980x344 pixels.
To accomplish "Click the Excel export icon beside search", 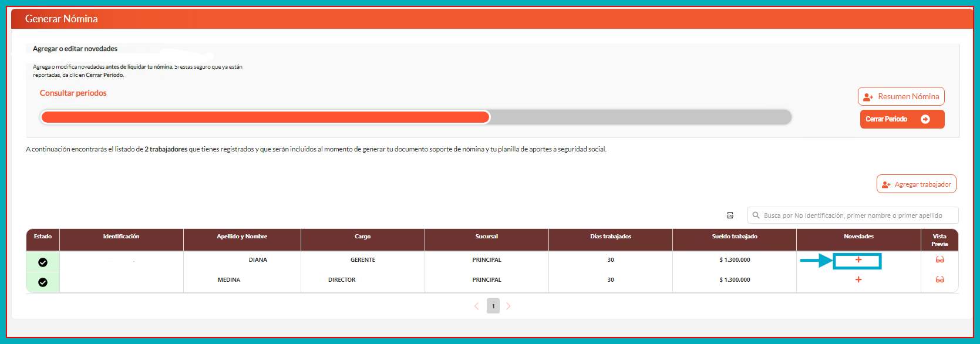I will coord(730,215).
